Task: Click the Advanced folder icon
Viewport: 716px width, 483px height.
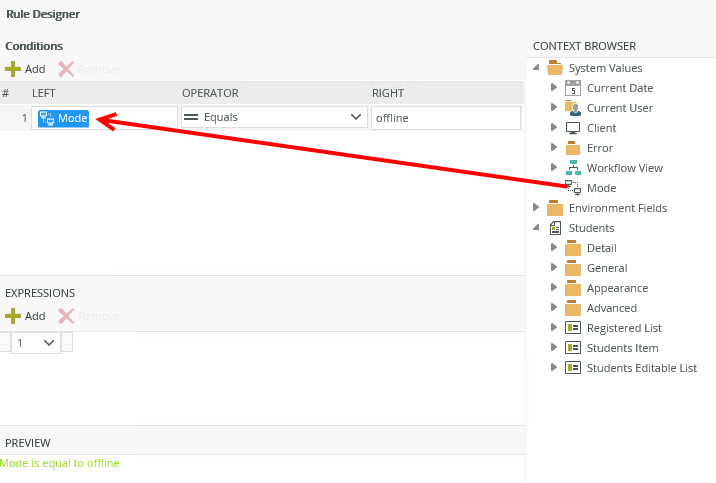Action: click(x=573, y=308)
